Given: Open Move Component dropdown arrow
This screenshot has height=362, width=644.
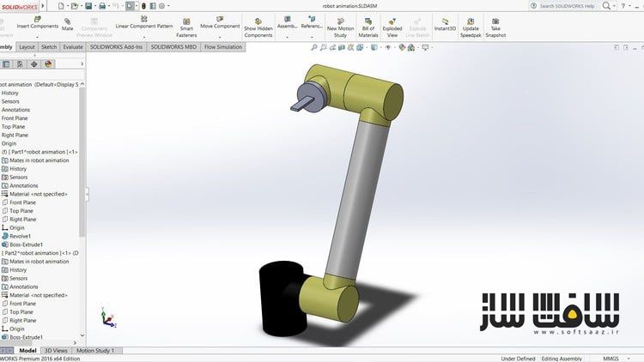Looking at the screenshot, I should (x=220, y=38).
